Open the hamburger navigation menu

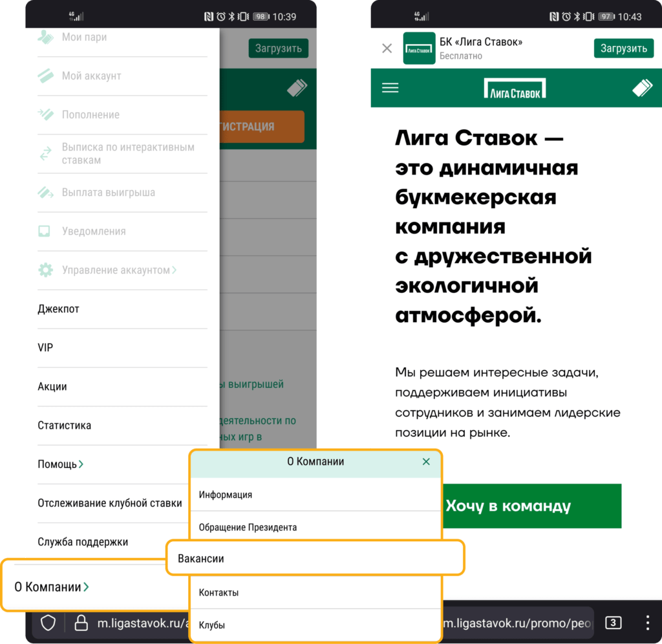[x=390, y=87]
